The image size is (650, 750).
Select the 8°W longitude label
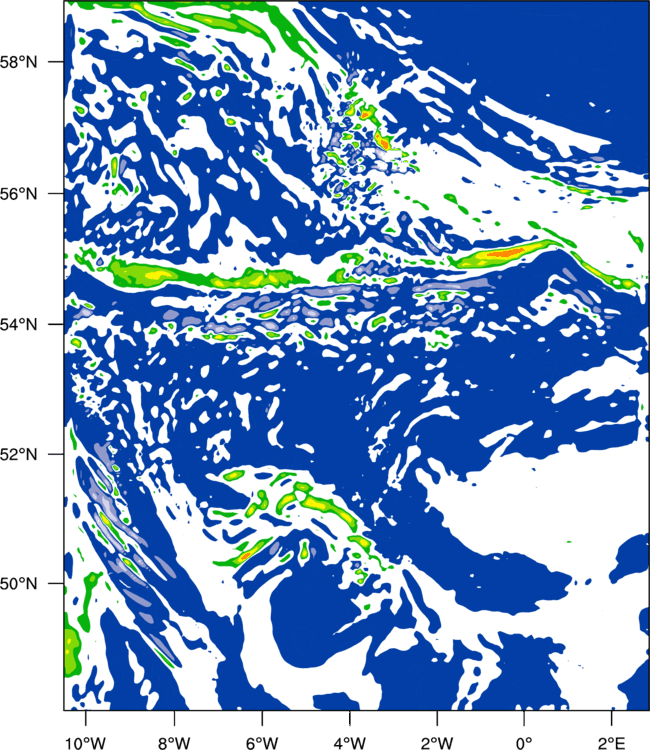pyautogui.click(x=174, y=743)
